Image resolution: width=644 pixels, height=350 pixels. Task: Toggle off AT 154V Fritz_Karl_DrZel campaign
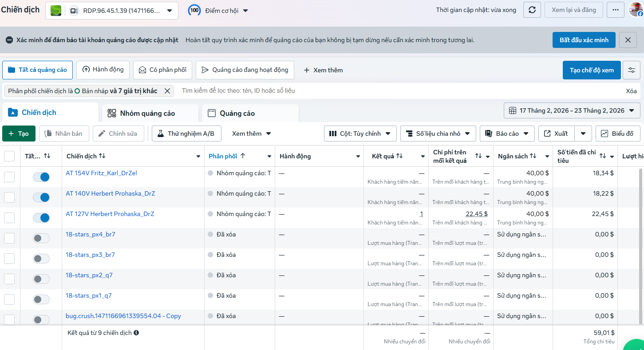tap(41, 177)
